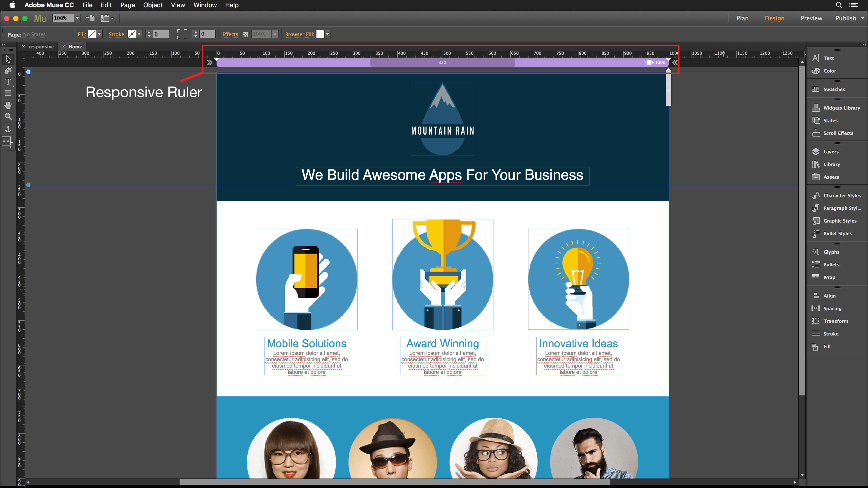
Task: Switch to Plan mode
Action: click(x=742, y=18)
